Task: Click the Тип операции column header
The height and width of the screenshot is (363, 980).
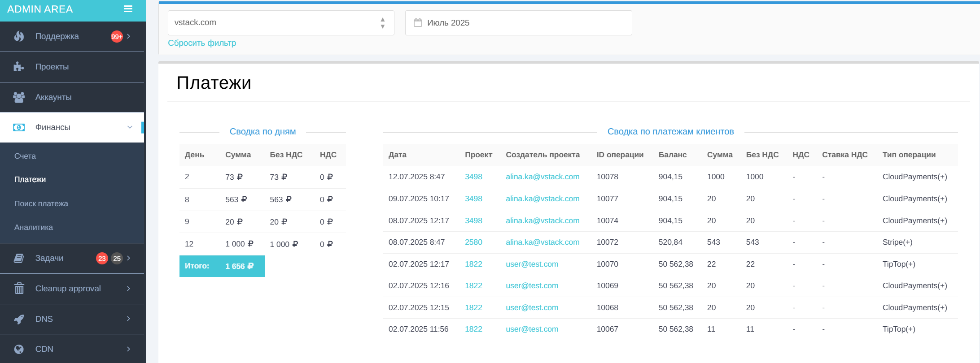Action: click(909, 155)
